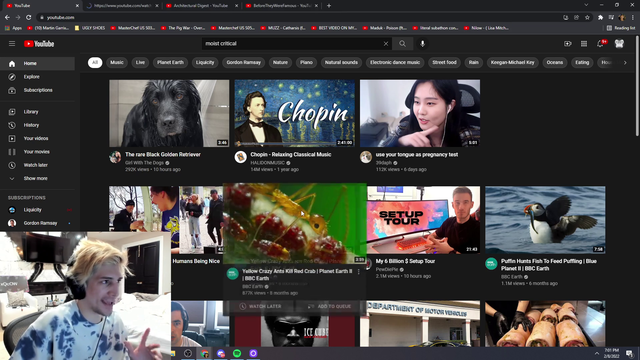Click the magnifier search button
Screen dimensions: 640x360
pos(402,44)
